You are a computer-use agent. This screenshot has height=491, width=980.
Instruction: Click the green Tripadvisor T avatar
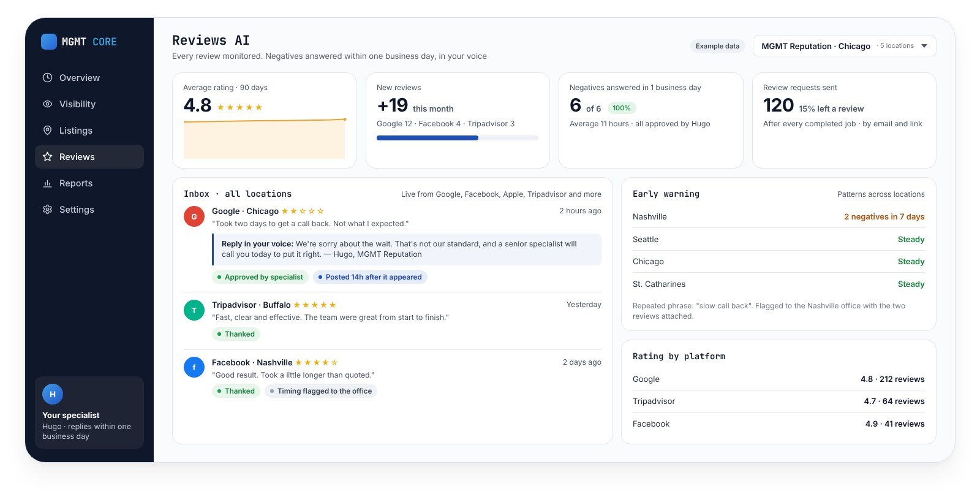point(194,310)
